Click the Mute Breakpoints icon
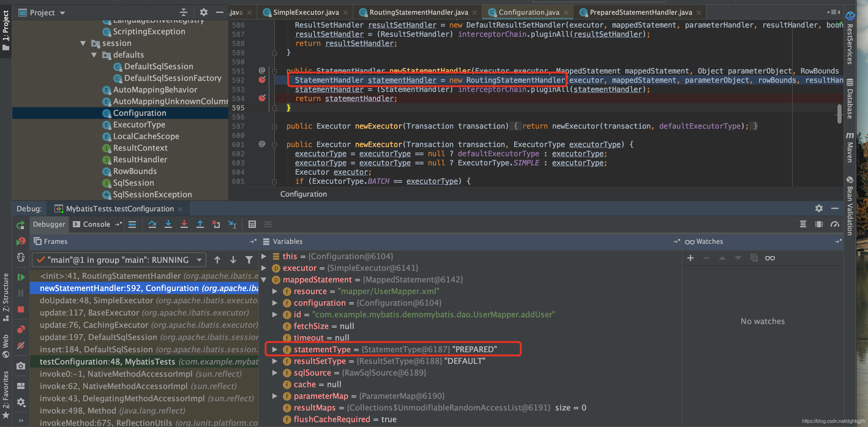The image size is (868, 427). pyautogui.click(x=21, y=346)
